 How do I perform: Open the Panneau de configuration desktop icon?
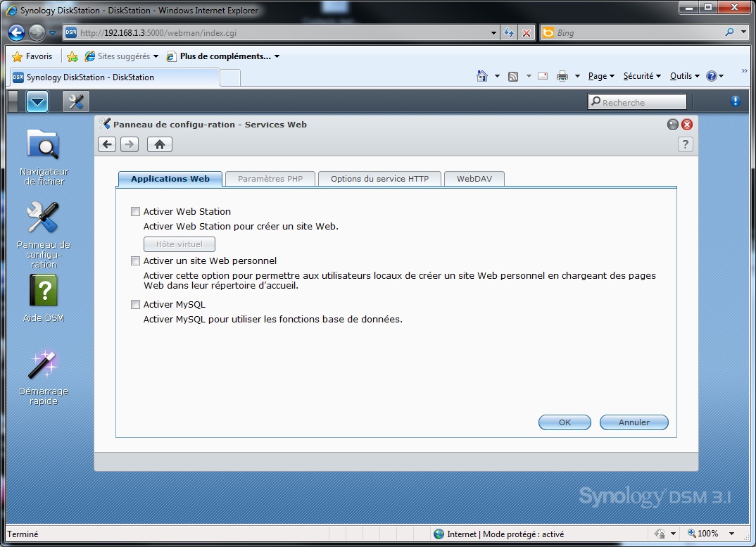(x=44, y=235)
